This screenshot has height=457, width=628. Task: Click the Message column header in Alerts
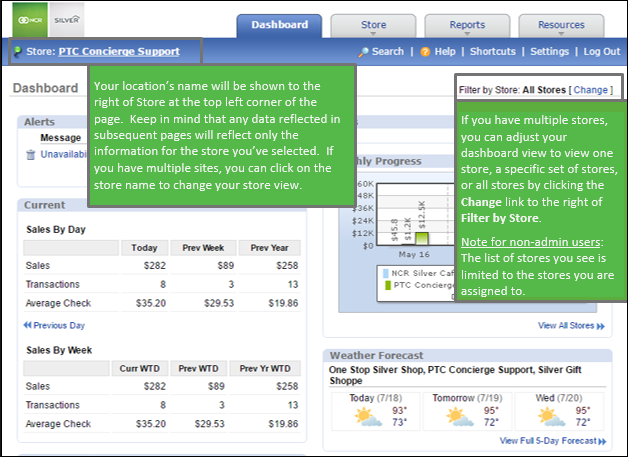click(x=60, y=138)
